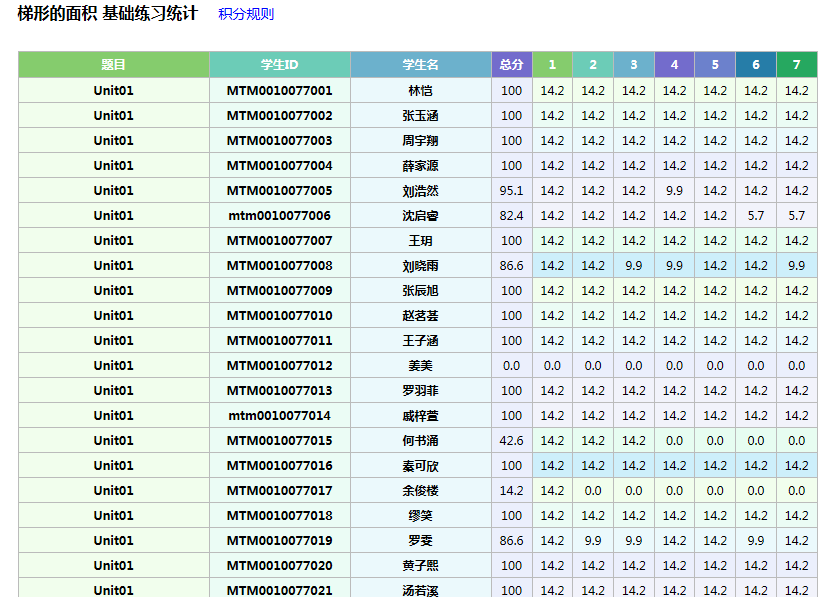Click student name 姜美
Image resolution: width=826 pixels, height=597 pixels.
[x=420, y=366]
